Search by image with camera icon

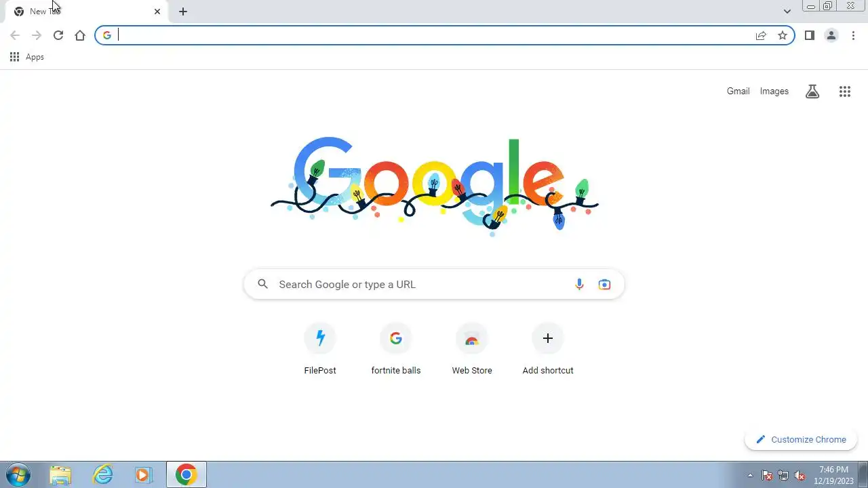point(604,285)
